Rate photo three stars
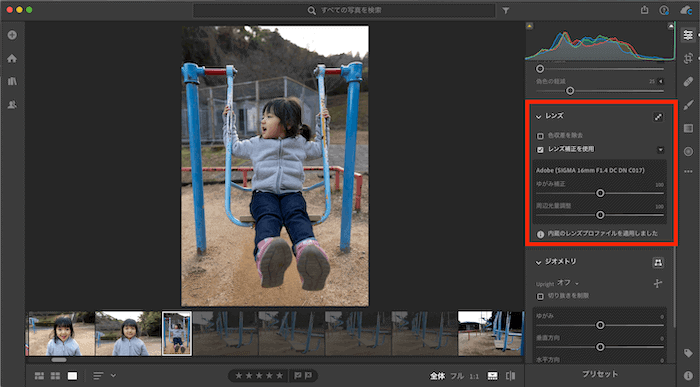This screenshot has width=700, height=387. click(x=259, y=376)
